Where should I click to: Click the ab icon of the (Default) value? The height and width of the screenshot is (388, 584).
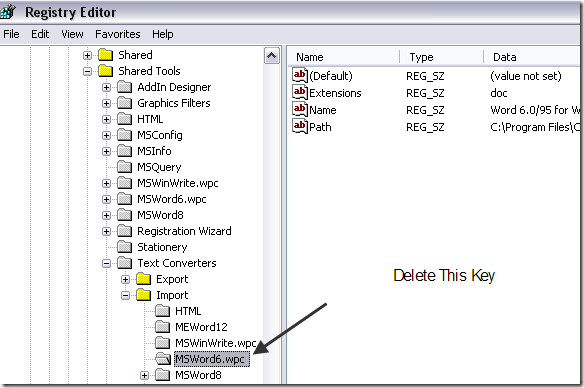pyautogui.click(x=300, y=76)
